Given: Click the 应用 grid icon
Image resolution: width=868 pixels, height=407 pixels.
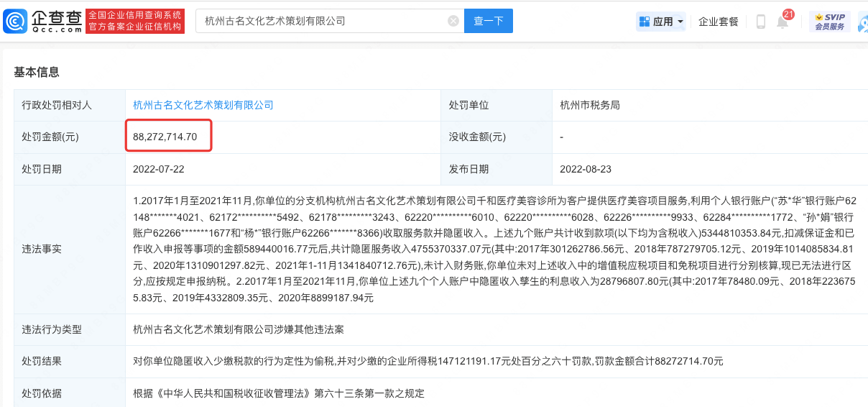Looking at the screenshot, I should [x=644, y=22].
